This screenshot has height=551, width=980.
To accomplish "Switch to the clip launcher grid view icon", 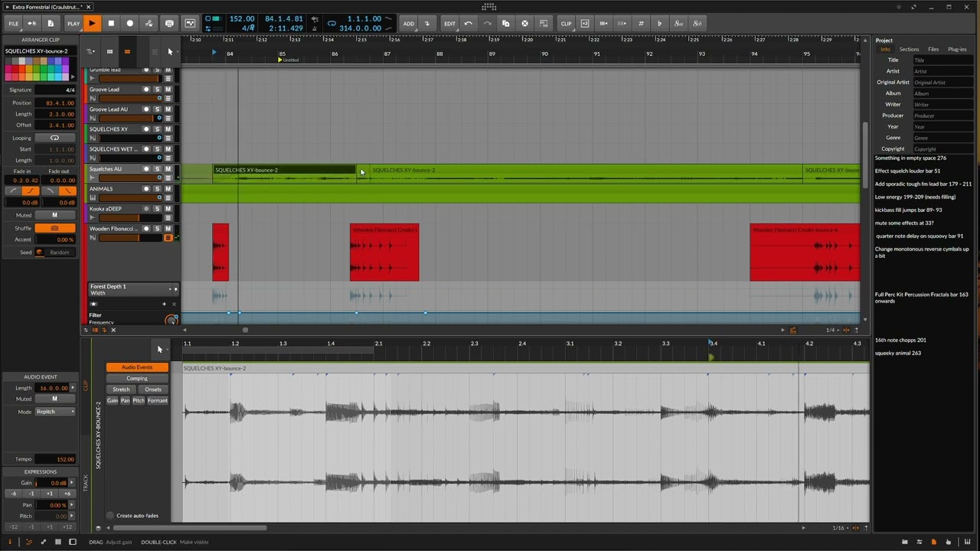I will click(109, 51).
